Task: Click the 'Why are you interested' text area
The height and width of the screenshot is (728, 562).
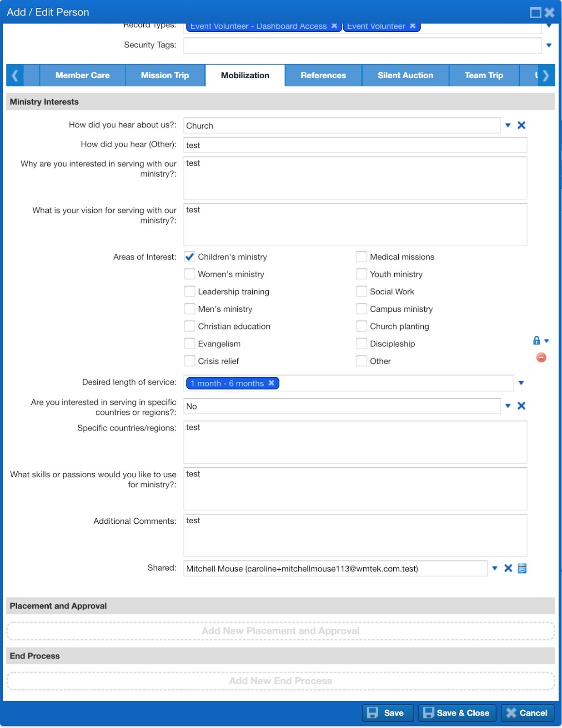Action: [355, 178]
